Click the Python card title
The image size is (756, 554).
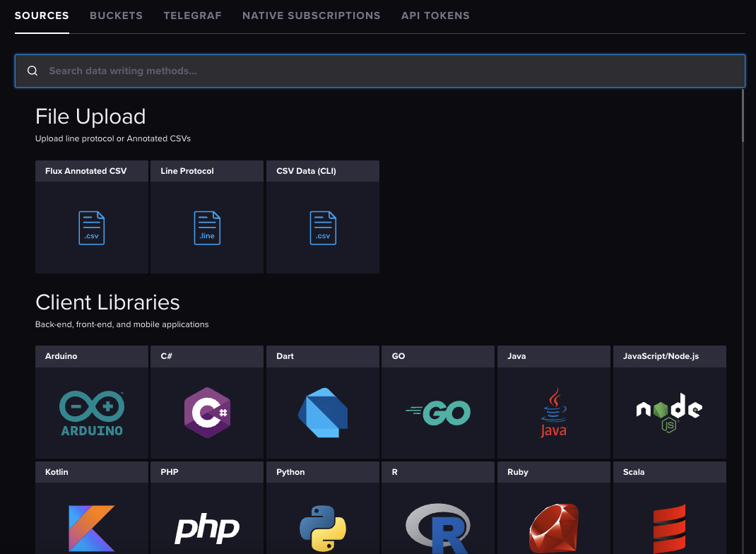point(290,472)
